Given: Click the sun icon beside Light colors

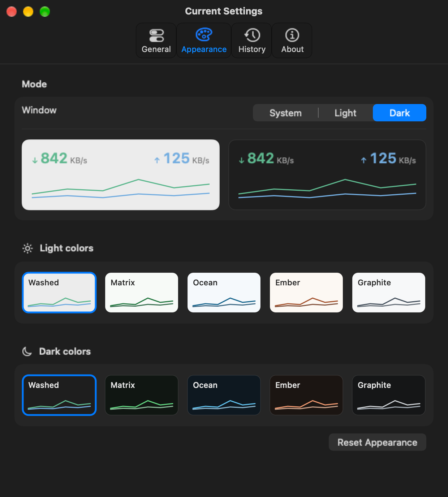Looking at the screenshot, I should click(27, 248).
